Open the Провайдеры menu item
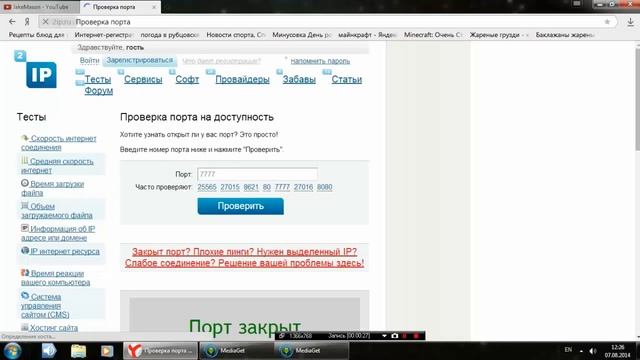The height and width of the screenshot is (360, 640). point(242,79)
